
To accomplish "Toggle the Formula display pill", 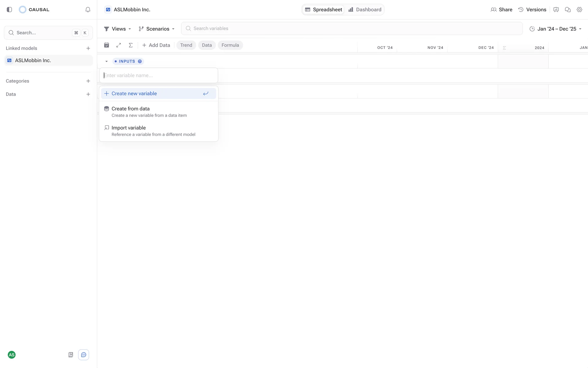I will point(230,45).
